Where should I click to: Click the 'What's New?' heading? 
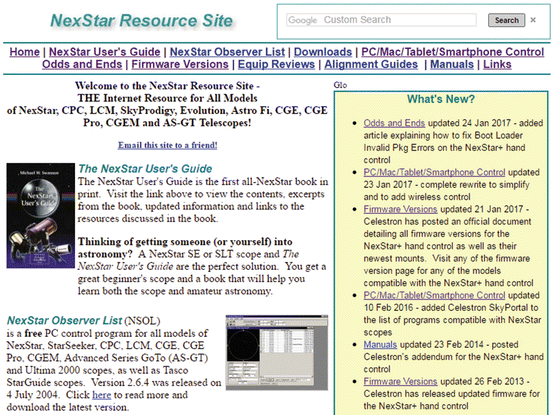[441, 99]
